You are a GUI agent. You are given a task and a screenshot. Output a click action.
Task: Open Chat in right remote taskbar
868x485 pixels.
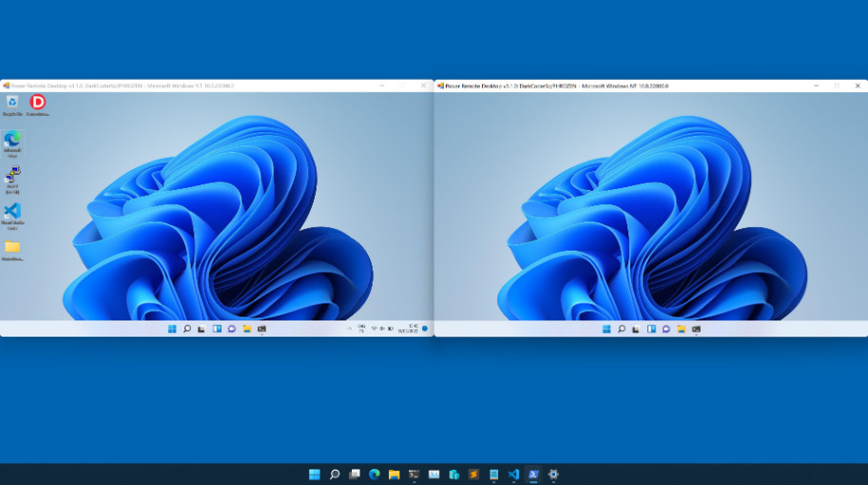point(666,329)
